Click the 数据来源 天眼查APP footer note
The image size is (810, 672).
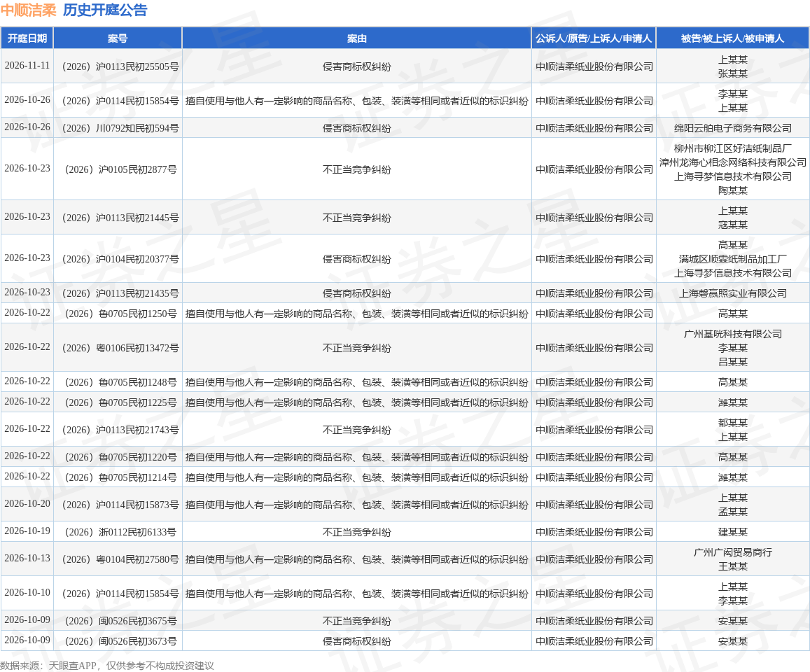coord(107,666)
